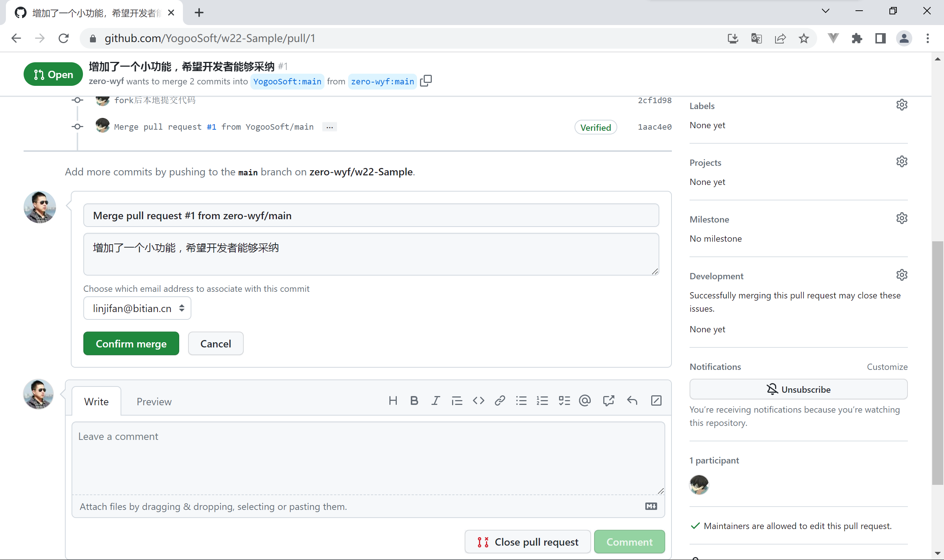The image size is (944, 560).
Task: Open Labels settings with the gear icon
Action: point(902,105)
